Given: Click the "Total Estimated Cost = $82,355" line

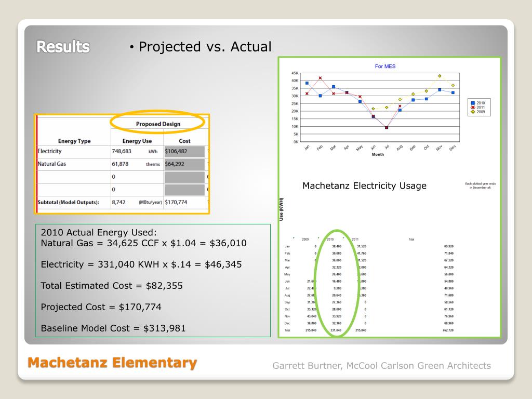Looking at the screenshot, I should point(112,286).
